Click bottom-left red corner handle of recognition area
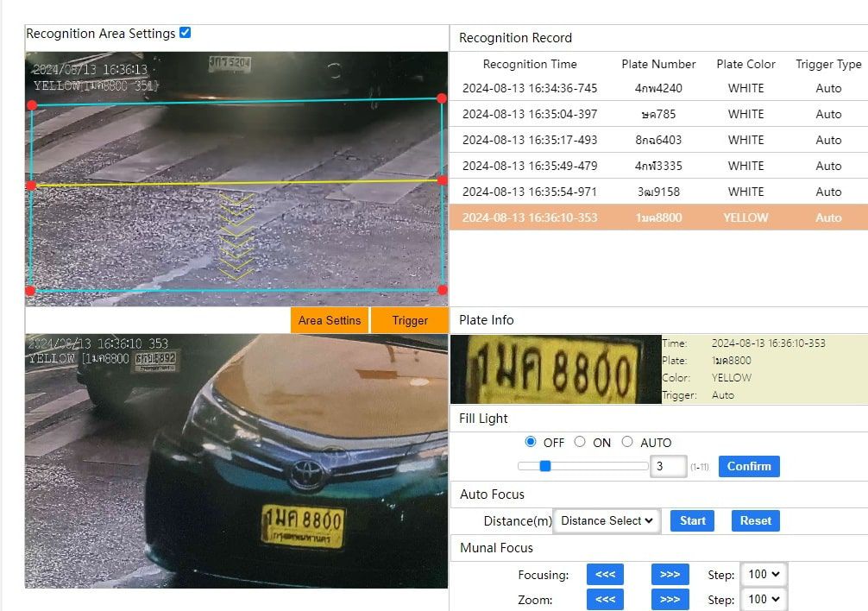This screenshot has height=611, width=868. tap(31, 291)
